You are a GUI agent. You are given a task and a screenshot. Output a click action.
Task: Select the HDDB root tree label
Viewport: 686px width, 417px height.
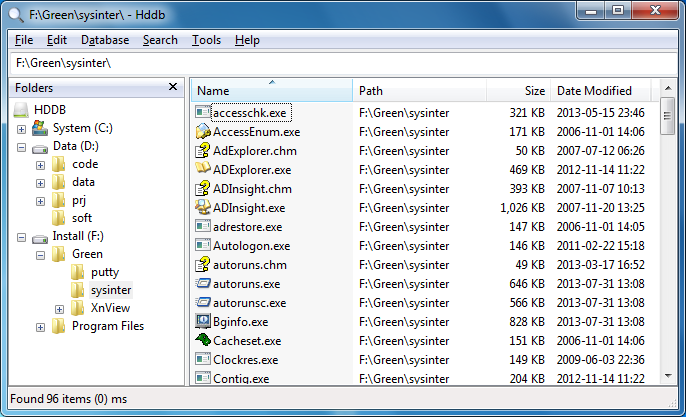pyautogui.click(x=50, y=110)
